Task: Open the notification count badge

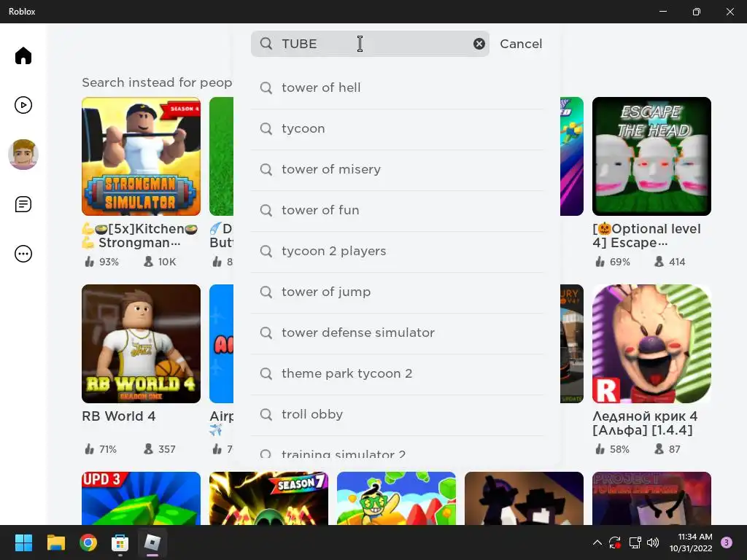Action: click(727, 542)
